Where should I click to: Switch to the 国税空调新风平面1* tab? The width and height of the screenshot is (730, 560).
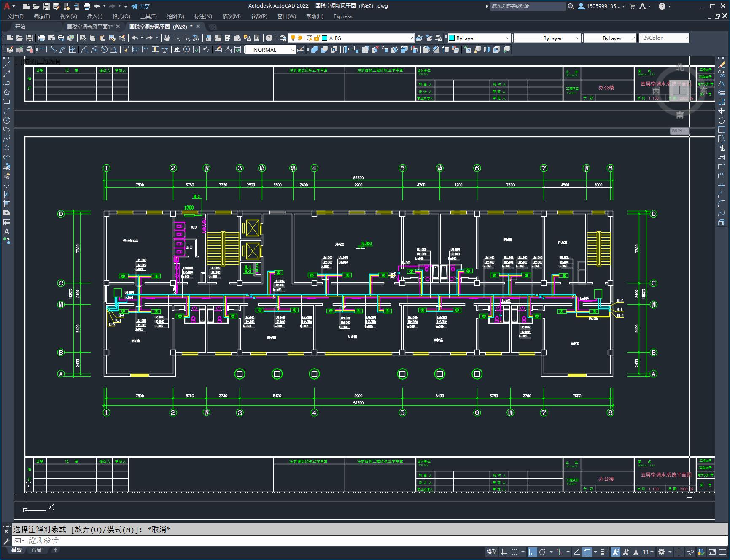click(90, 27)
